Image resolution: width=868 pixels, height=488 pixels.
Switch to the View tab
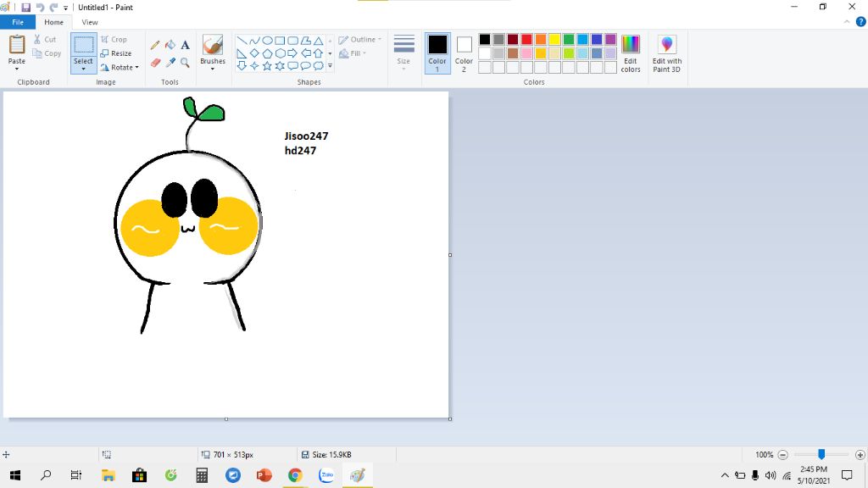[x=90, y=22]
